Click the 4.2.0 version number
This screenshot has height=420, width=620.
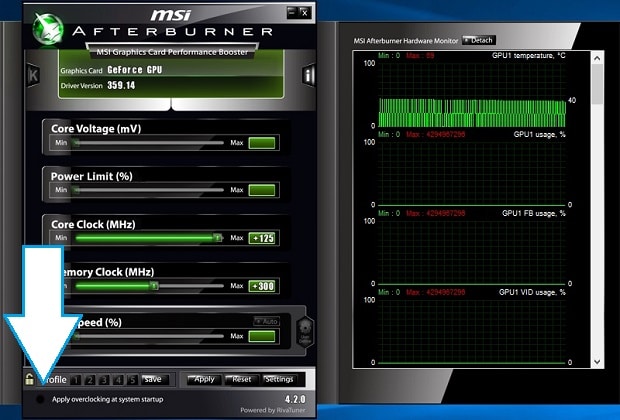pos(295,399)
